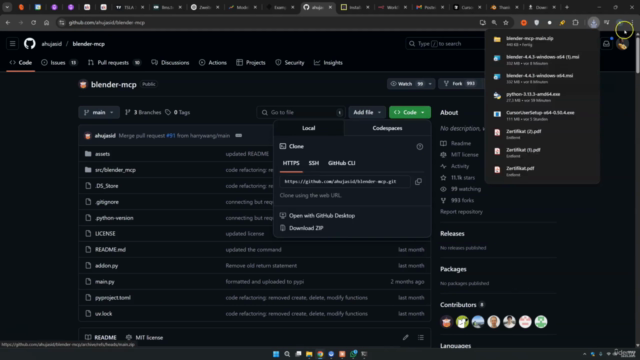Image resolution: width=640 pixels, height=360 pixels.
Task: Expand the main branch dropdown
Action: pyautogui.click(x=99, y=112)
